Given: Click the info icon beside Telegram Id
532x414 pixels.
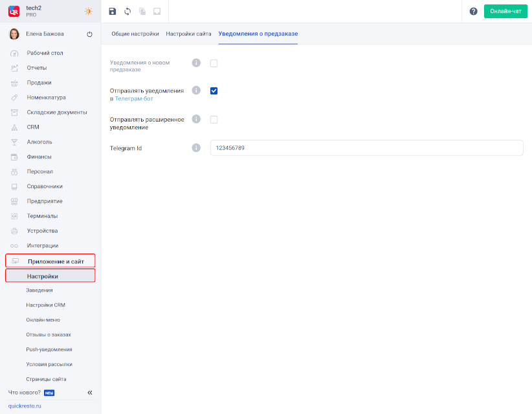Looking at the screenshot, I should 196,148.
